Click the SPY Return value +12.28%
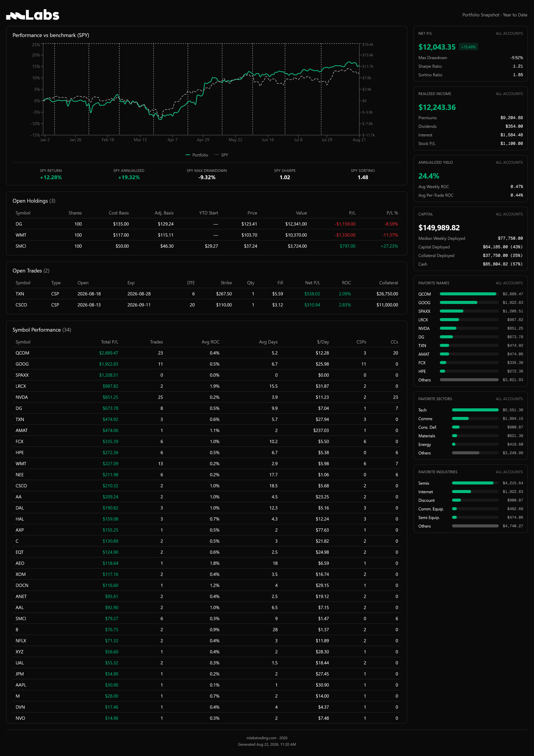 point(51,177)
